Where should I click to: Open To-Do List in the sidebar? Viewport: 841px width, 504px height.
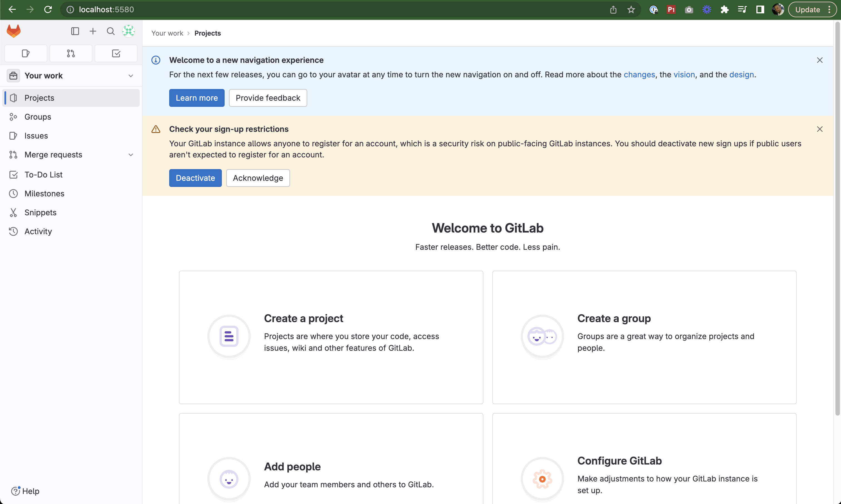tap(71, 175)
